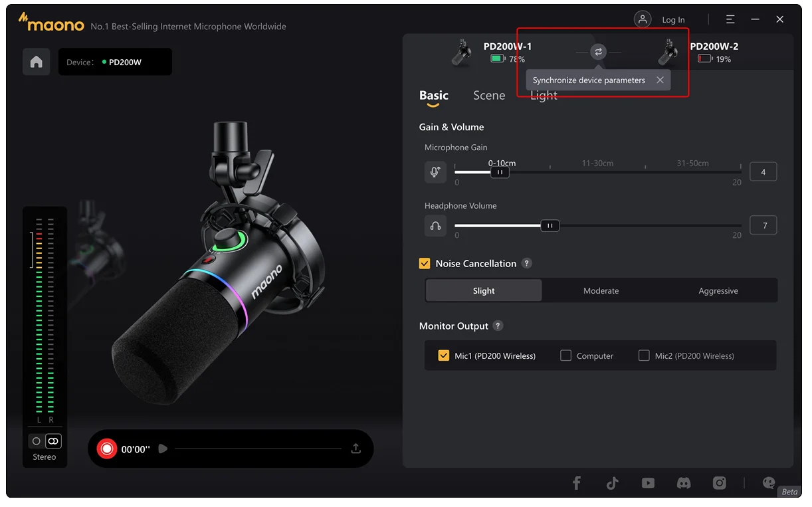Check Mic2 (PD200 Wireless) monitor output
The height and width of the screenshot is (507, 812).
(644, 355)
